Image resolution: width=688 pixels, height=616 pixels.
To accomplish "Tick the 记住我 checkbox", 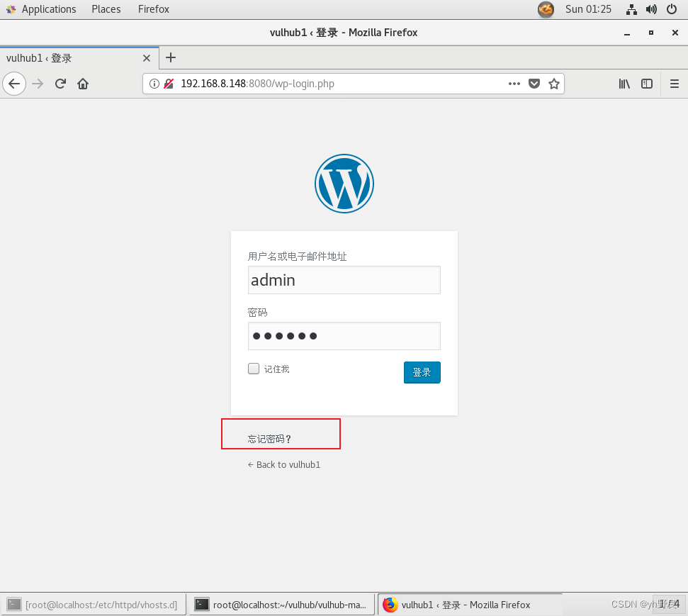I will pos(254,369).
